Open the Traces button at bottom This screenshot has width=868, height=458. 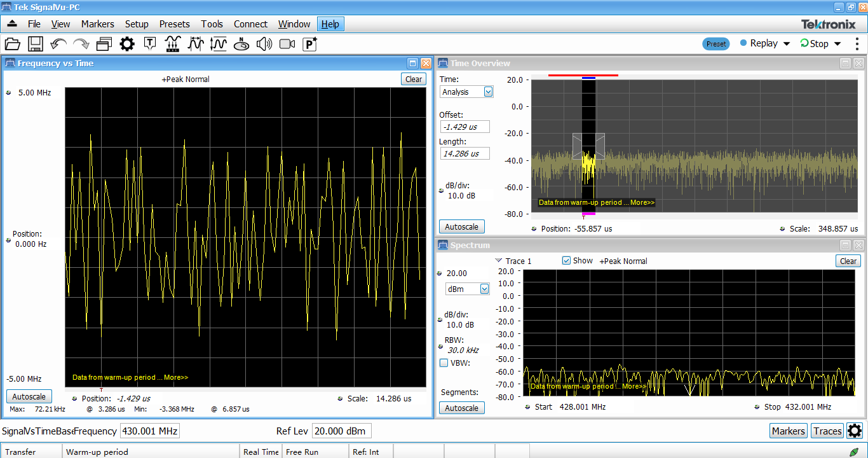pos(827,431)
